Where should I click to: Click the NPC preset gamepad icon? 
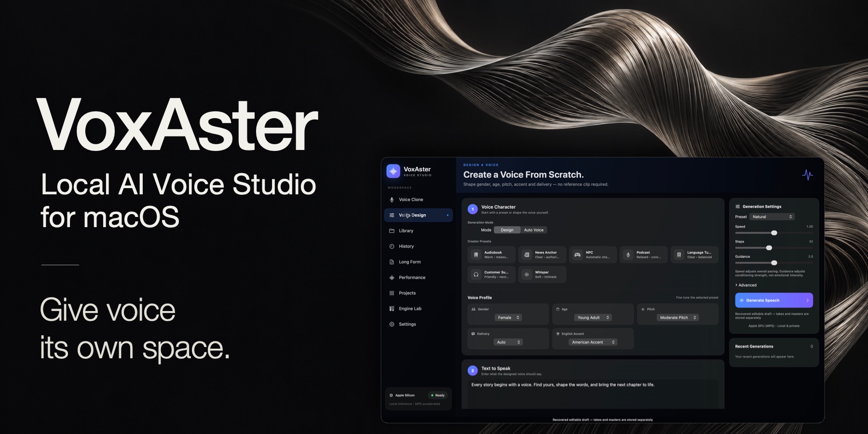click(577, 255)
